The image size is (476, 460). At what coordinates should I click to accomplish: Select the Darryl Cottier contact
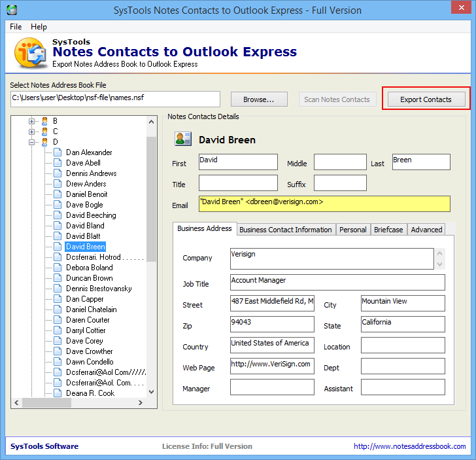pyautogui.click(x=86, y=330)
